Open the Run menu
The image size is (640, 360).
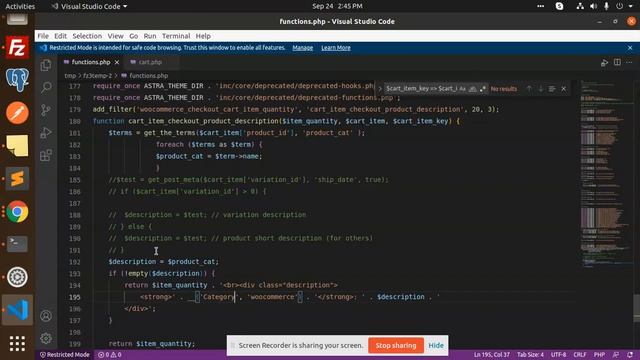150,36
